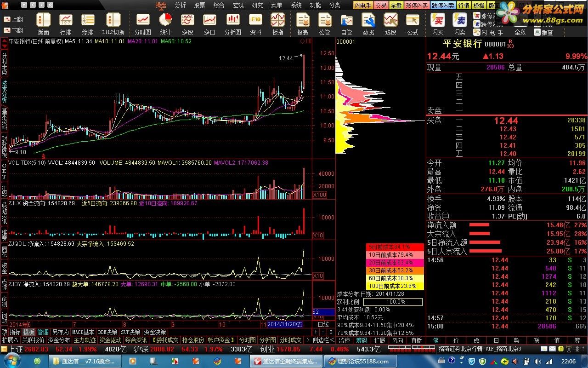The image size is (588, 368).
Task: Select the 5日前成本 red cost swatch
Action: coord(395,247)
